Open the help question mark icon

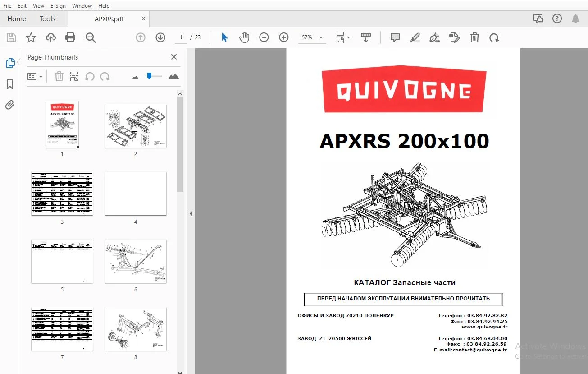(557, 18)
